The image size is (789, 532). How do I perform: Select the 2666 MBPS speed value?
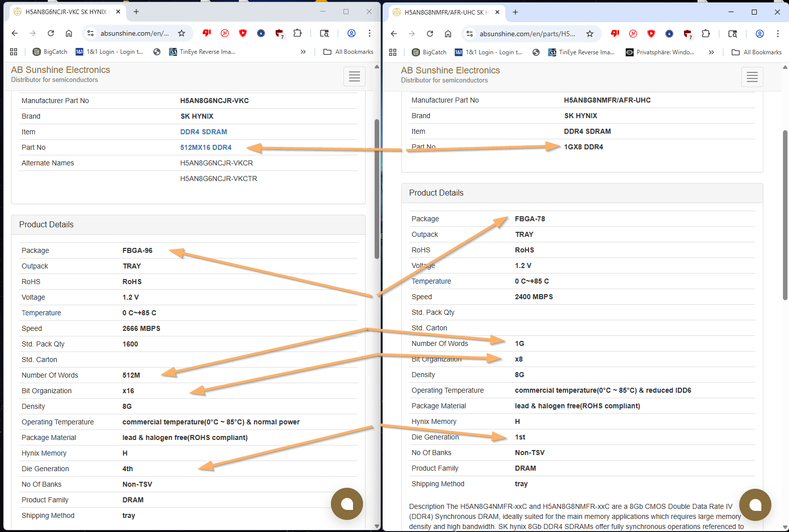coord(141,328)
